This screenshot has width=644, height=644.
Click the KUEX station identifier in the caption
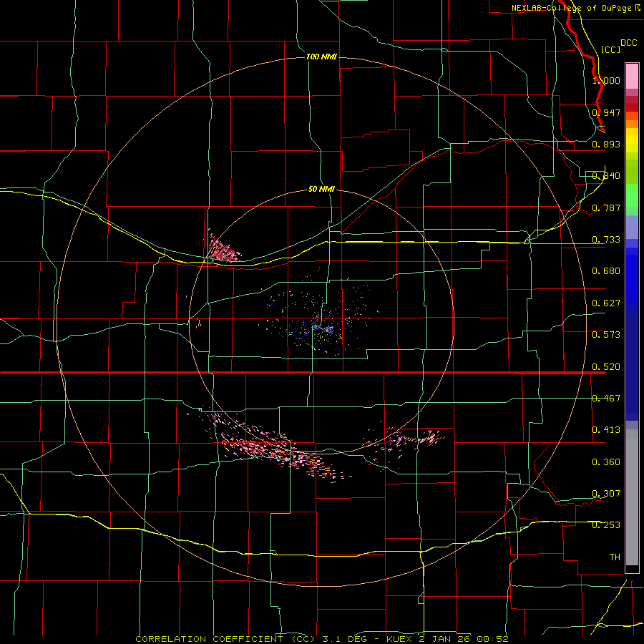pos(399,639)
